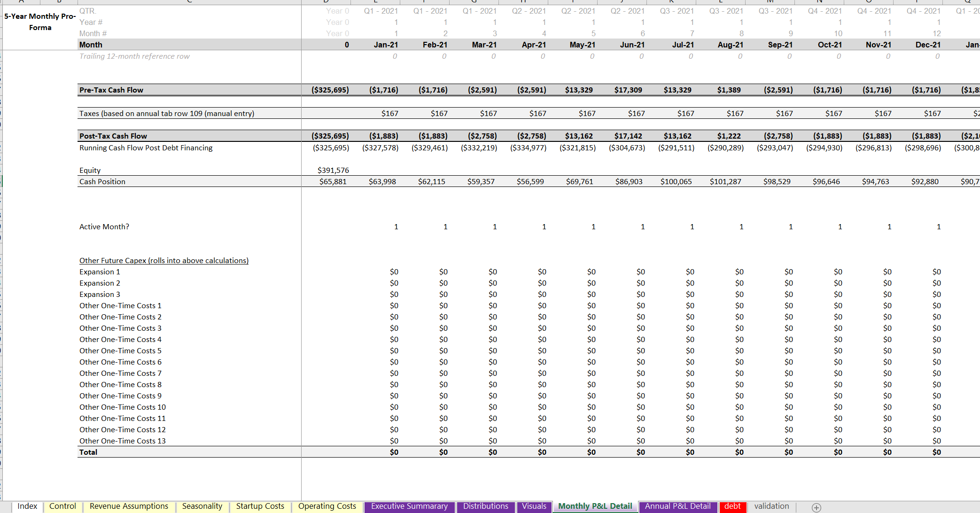This screenshot has height=513, width=980.
Task: Select the Executive Summarary sheet
Action: click(409, 506)
